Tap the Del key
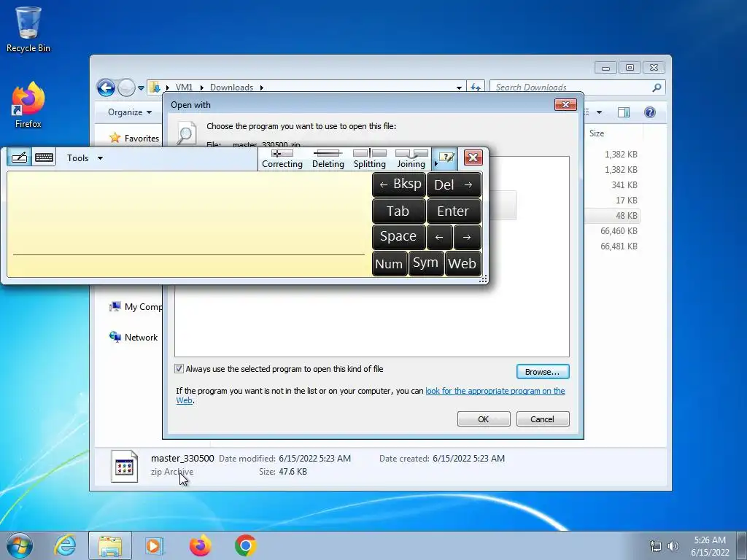 [x=454, y=184]
